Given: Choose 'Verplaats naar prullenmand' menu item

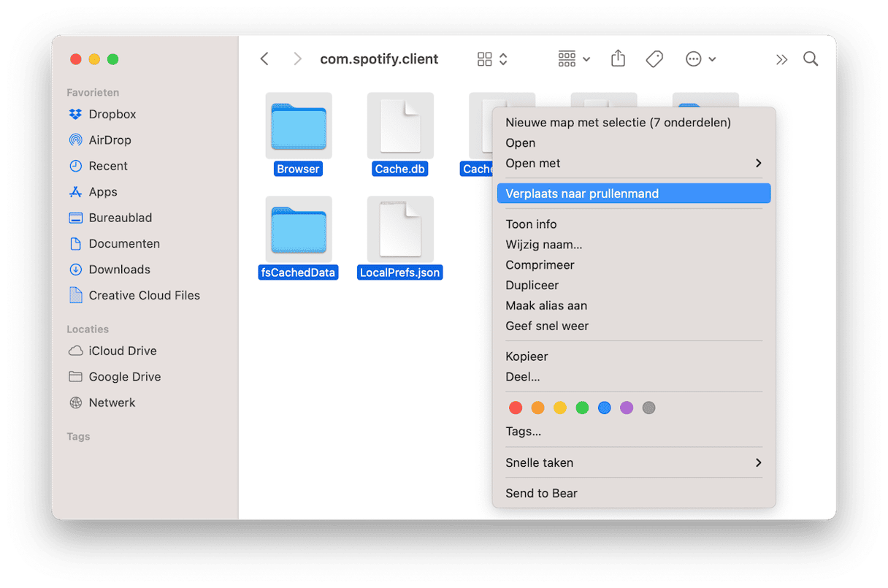Looking at the screenshot, I should pyautogui.click(x=632, y=194).
